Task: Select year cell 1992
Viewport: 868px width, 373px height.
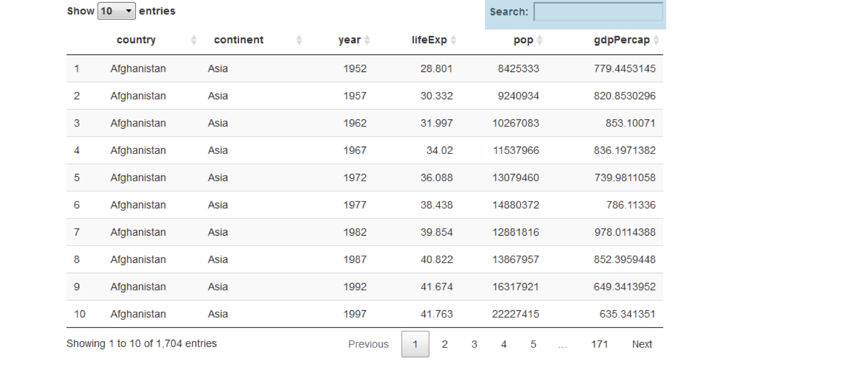Action: [355, 286]
